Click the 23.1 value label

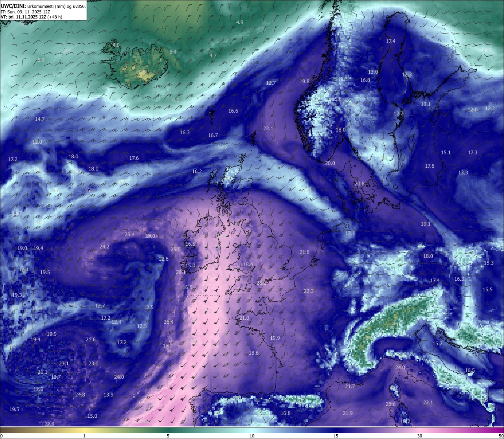point(64,364)
